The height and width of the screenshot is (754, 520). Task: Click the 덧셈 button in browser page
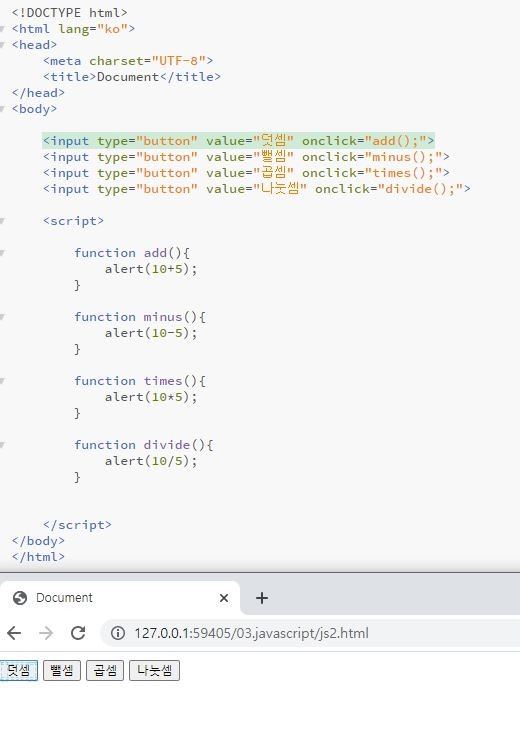19,670
